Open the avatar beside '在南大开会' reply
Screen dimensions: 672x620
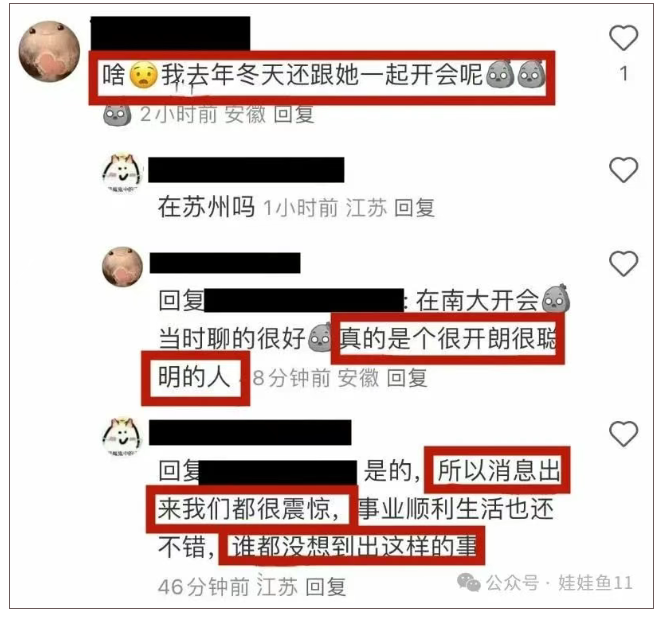click(123, 267)
